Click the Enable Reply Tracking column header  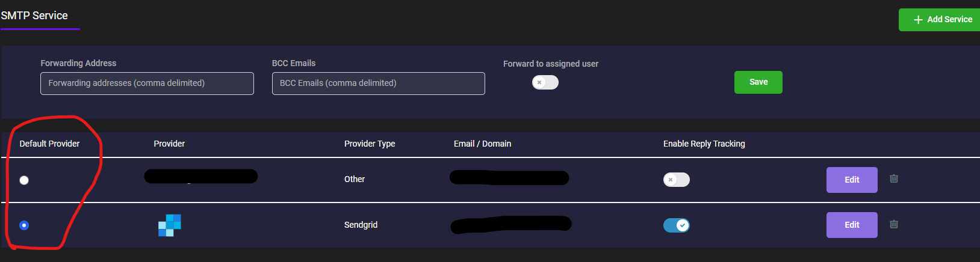704,144
